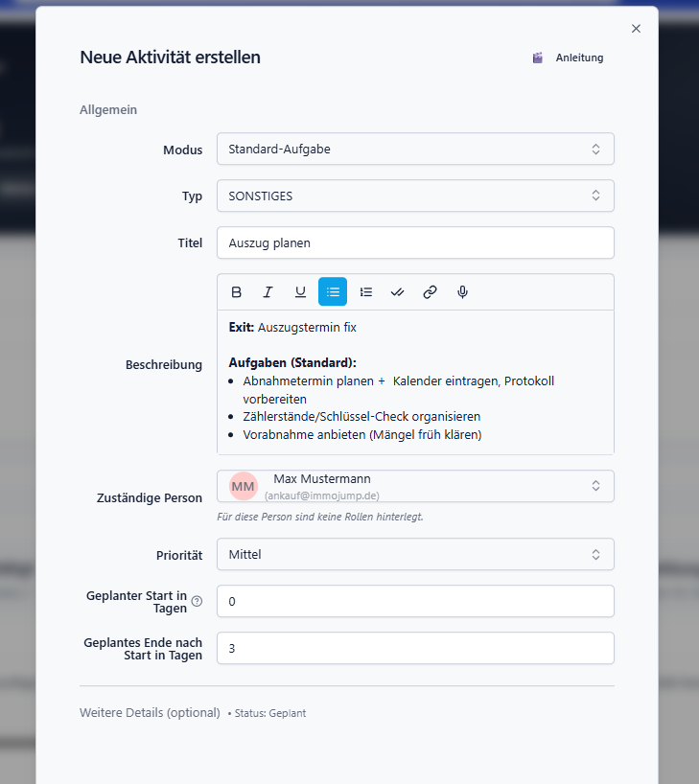699x784 pixels.
Task: Change the Zuständige Person selection
Action: [x=415, y=486]
